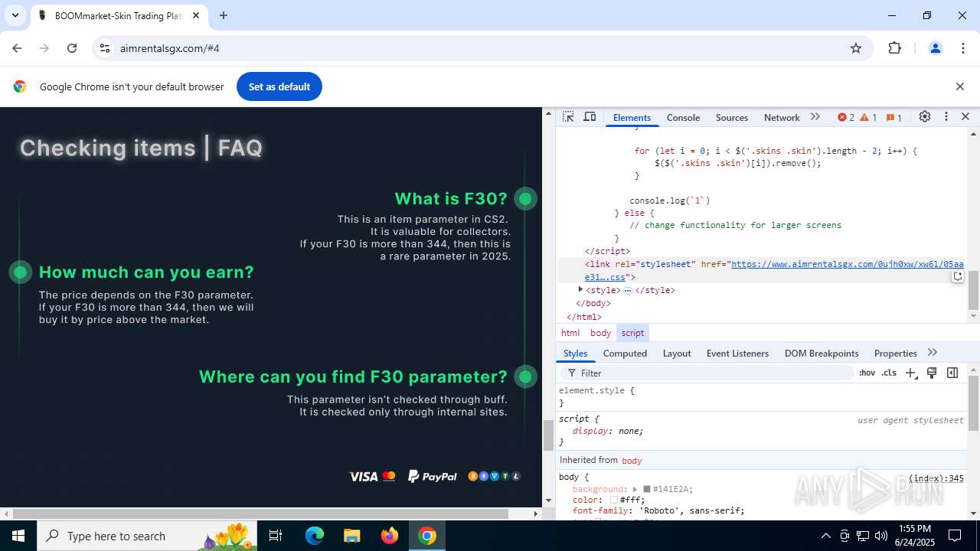View site information icon in address bar
The width and height of the screenshot is (980, 551).
[x=105, y=48]
